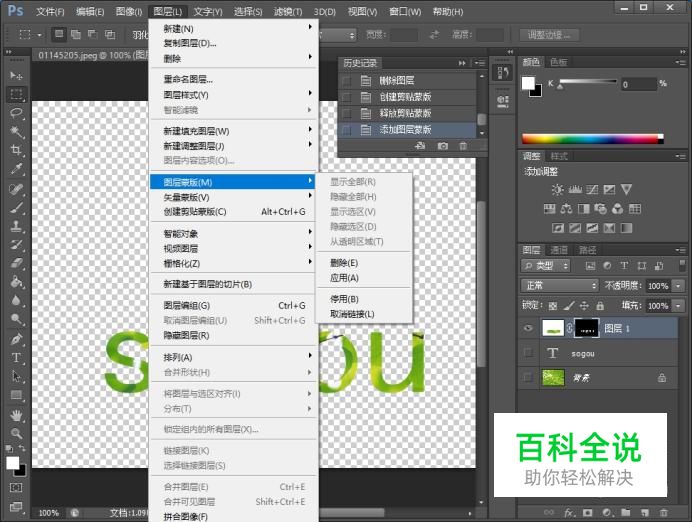Toggle lock transparent pixels icon
This screenshot has height=522, width=692.
[x=553, y=306]
